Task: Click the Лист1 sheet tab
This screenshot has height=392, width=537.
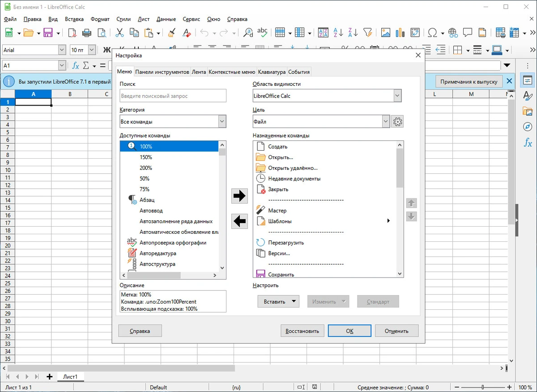Action: [70, 377]
